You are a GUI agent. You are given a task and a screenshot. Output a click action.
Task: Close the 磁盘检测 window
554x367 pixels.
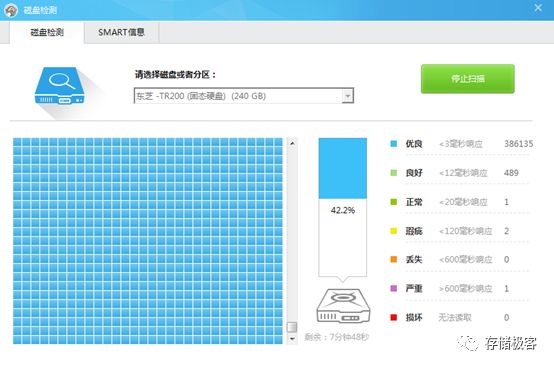[538, 7]
